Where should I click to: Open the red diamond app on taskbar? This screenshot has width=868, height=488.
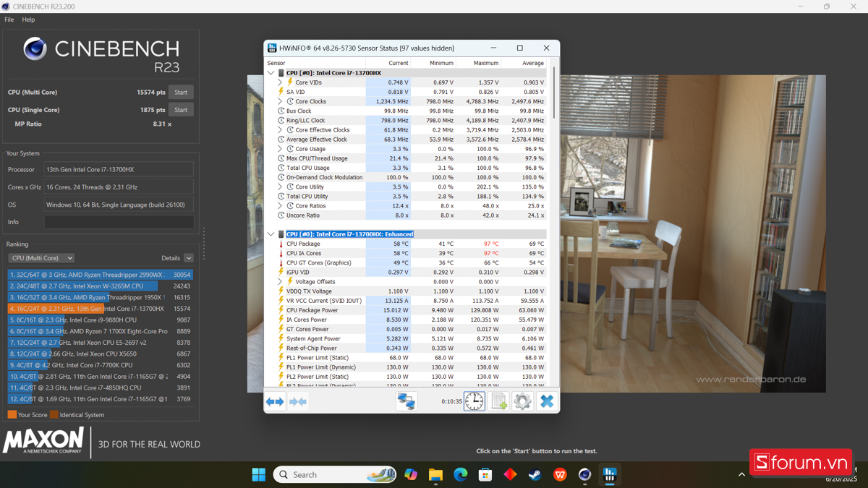(510, 475)
